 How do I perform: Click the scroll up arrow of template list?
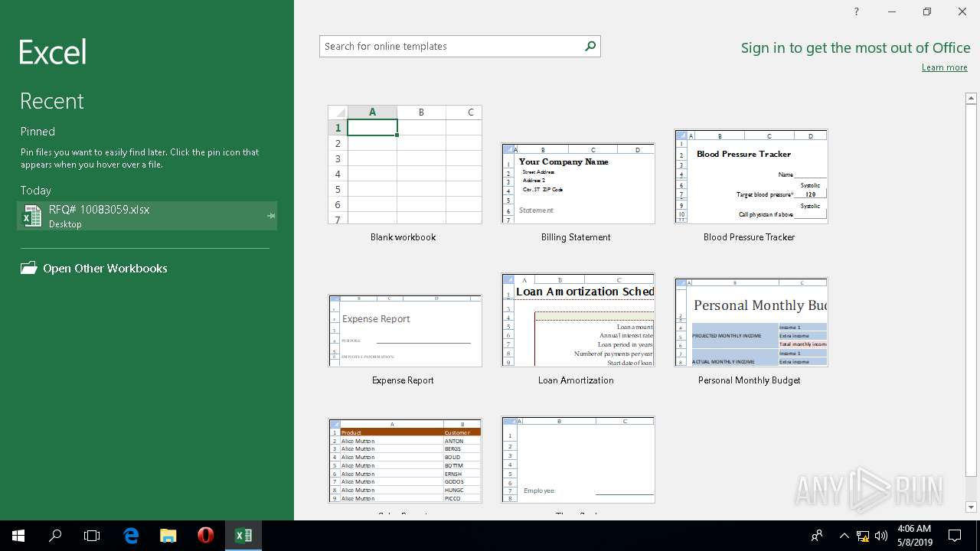(971, 98)
